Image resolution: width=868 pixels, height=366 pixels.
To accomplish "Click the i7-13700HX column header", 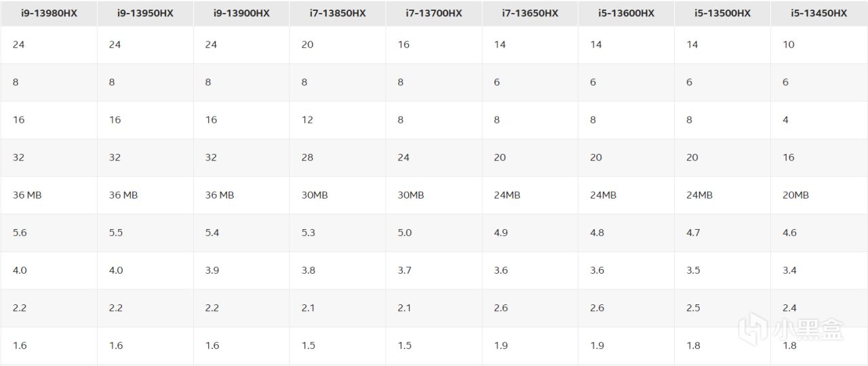I will coord(434,14).
